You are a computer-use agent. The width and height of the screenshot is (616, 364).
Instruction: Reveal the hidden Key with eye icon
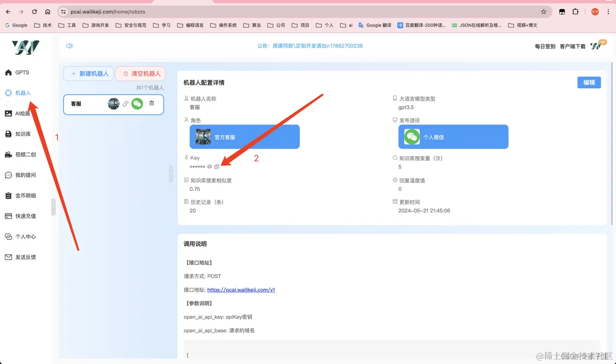(x=209, y=166)
